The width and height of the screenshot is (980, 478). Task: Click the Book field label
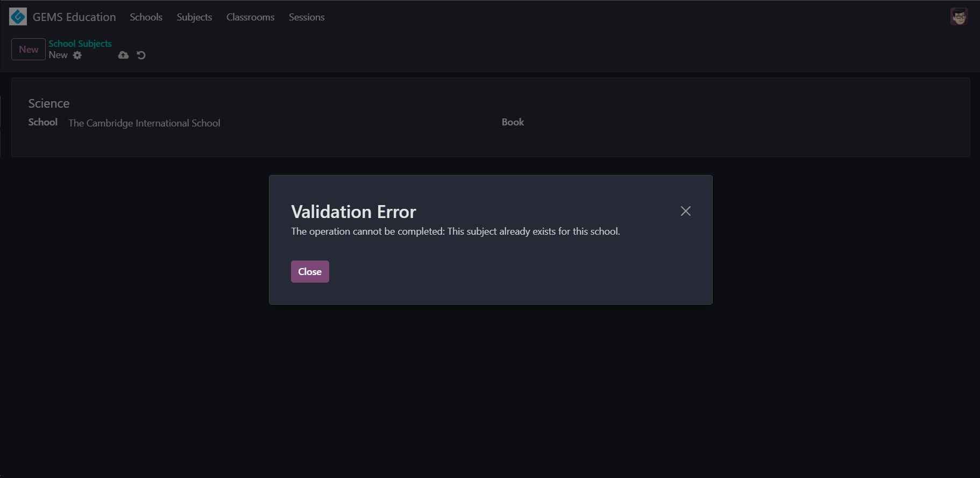pos(513,122)
